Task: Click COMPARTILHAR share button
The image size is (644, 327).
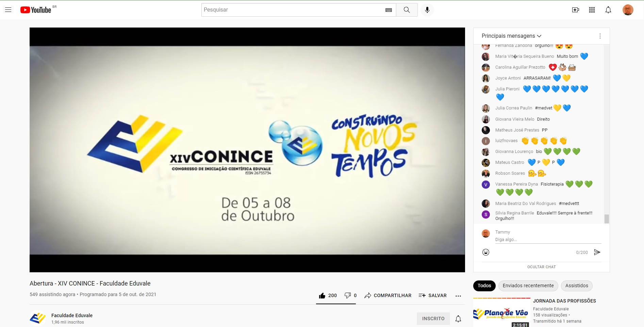Action: click(x=388, y=295)
